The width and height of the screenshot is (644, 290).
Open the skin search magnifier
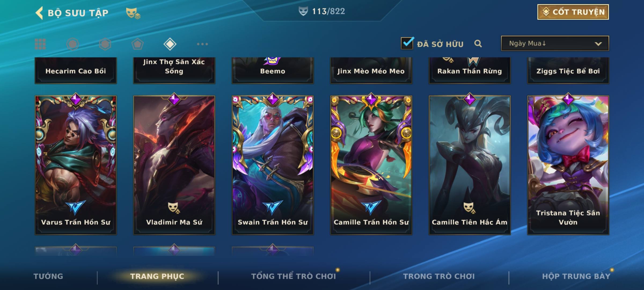[478, 44]
